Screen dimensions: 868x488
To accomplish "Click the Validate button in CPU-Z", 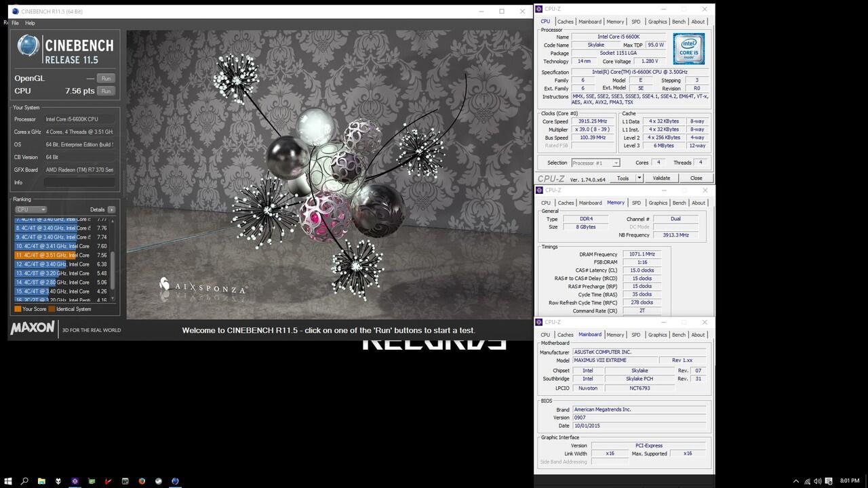I will (x=661, y=178).
